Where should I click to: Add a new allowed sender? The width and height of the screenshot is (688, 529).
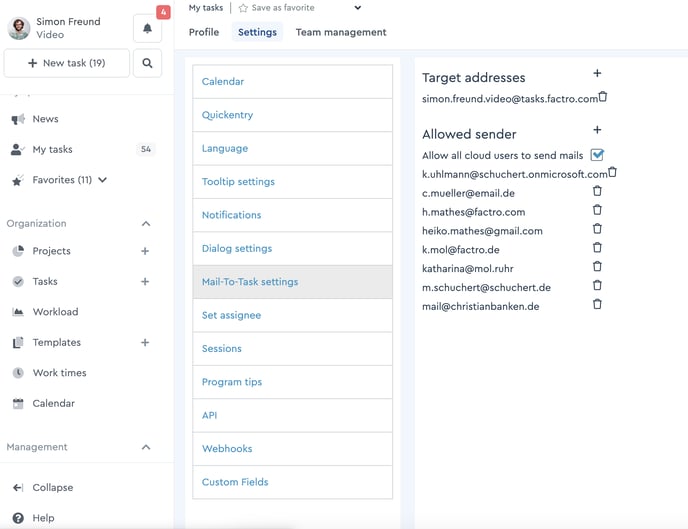pyautogui.click(x=597, y=130)
